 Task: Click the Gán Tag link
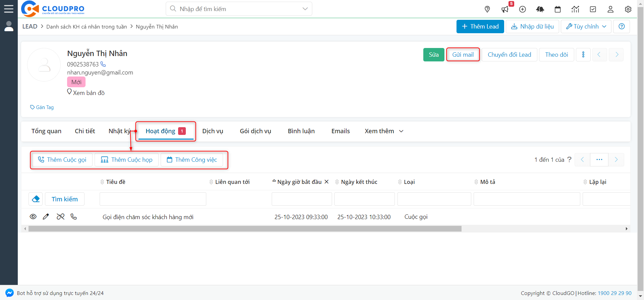point(42,107)
